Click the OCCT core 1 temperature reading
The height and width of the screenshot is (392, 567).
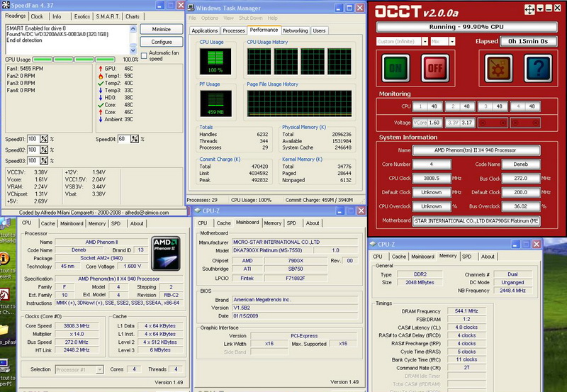tap(428, 106)
